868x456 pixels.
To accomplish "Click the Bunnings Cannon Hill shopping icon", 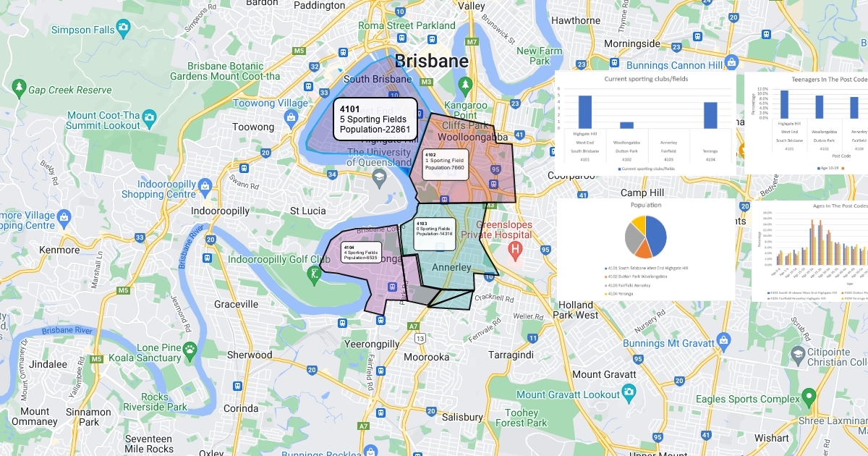I will [x=734, y=66].
